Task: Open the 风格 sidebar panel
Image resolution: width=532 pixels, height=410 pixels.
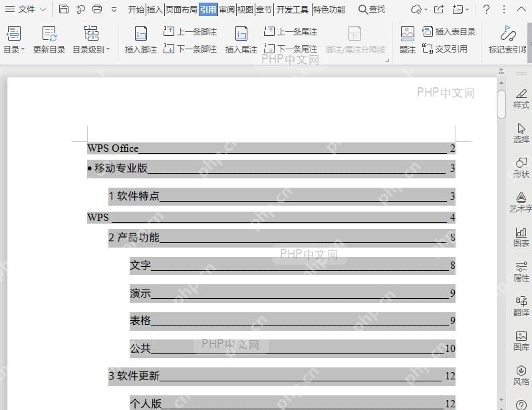Action: click(x=521, y=376)
